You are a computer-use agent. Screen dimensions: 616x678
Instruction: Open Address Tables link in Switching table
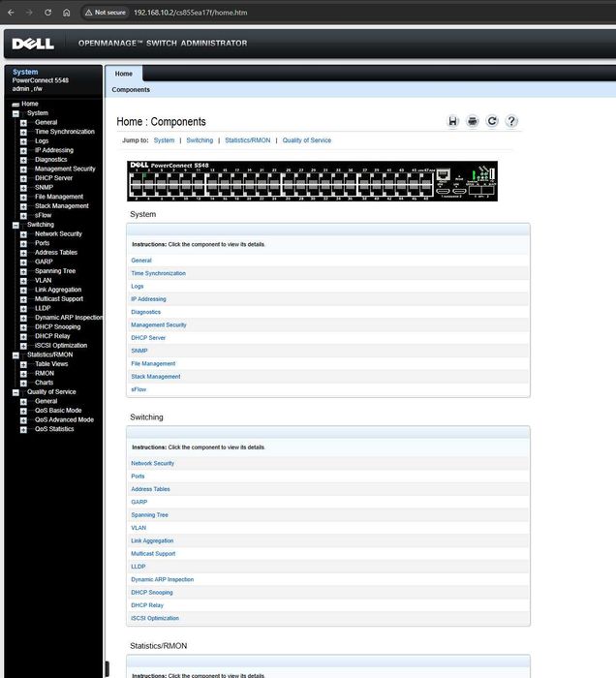click(150, 489)
